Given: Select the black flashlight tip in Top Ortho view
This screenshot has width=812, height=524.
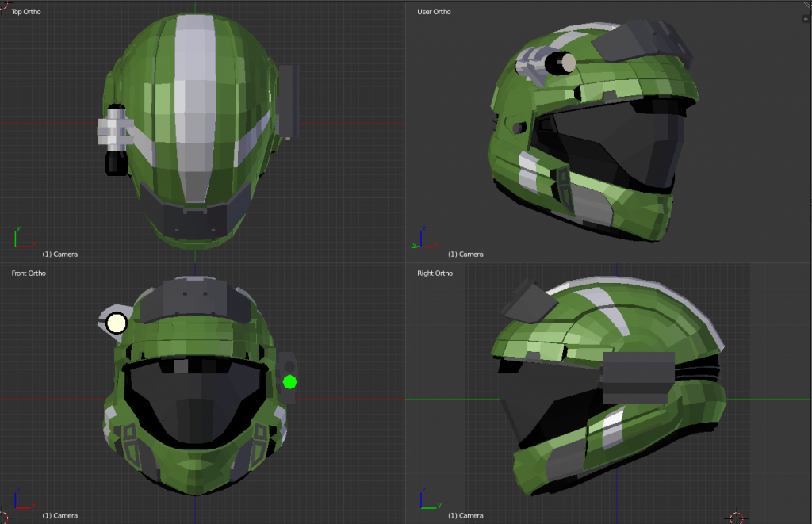Looking at the screenshot, I should [x=116, y=162].
